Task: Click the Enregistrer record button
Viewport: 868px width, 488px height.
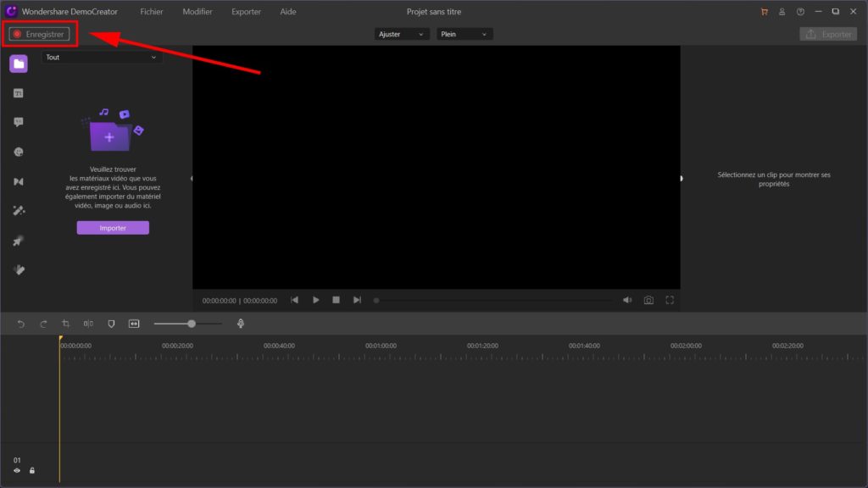Action: 39,34
